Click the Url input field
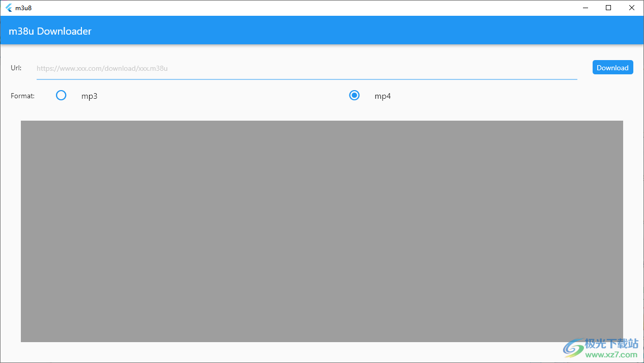The width and height of the screenshot is (644, 363). (x=307, y=68)
